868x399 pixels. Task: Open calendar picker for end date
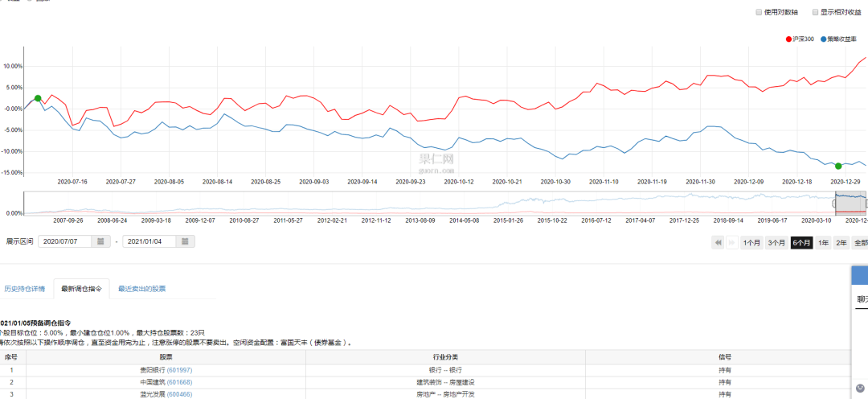185,257
